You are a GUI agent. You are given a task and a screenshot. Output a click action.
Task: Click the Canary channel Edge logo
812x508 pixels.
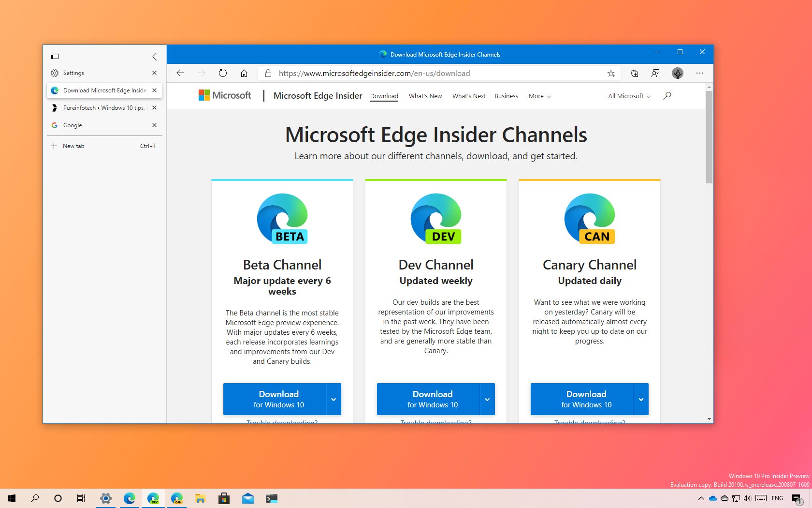click(590, 219)
